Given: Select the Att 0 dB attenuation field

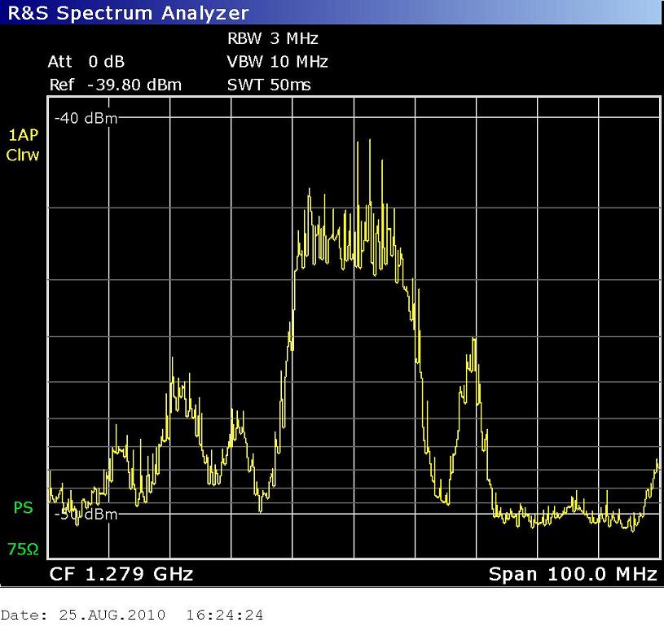Looking at the screenshot, I should (x=86, y=62).
